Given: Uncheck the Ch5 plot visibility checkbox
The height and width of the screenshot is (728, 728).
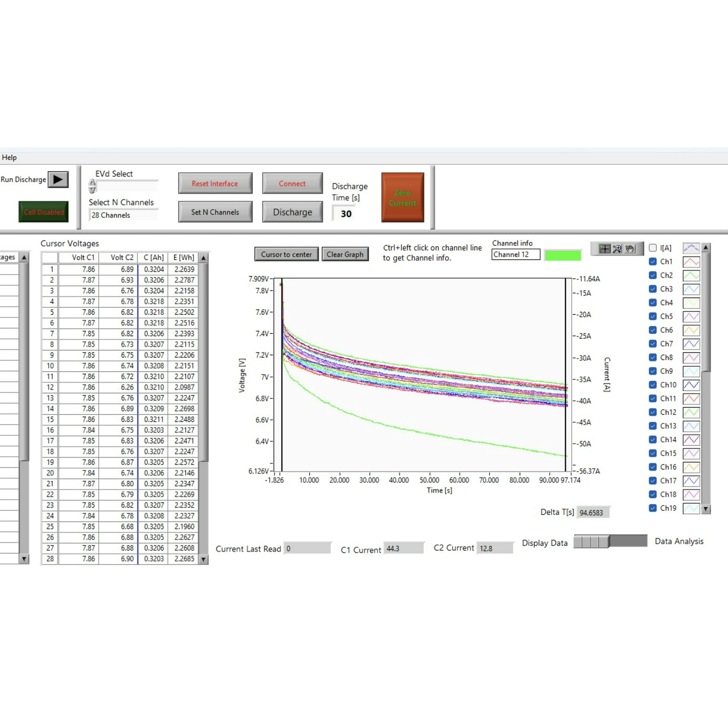Looking at the screenshot, I should tap(653, 317).
